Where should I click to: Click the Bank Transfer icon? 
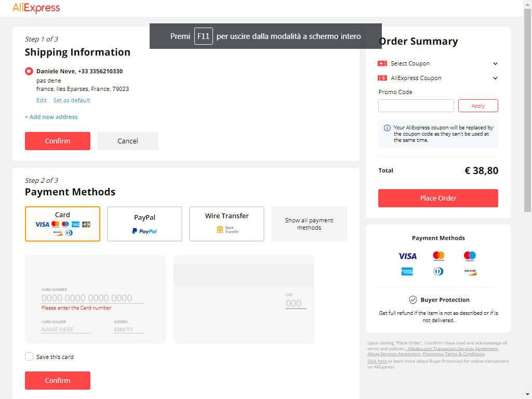point(228,230)
